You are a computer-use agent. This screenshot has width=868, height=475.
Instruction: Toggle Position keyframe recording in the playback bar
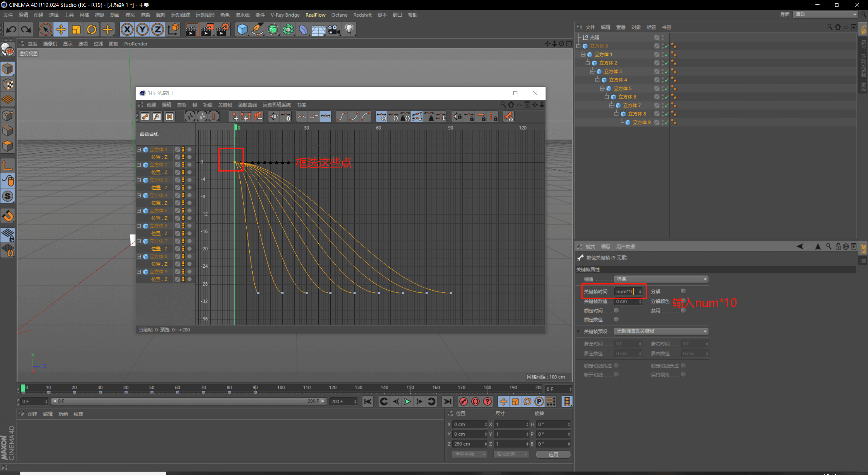pyautogui.click(x=503, y=402)
